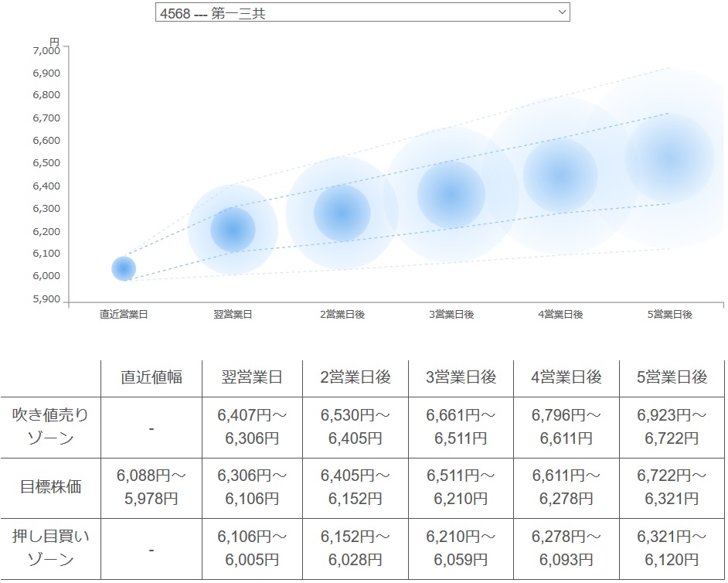The height and width of the screenshot is (583, 728).
Task: Click the 4営業日後 bubble on the chart
Action: point(560,176)
